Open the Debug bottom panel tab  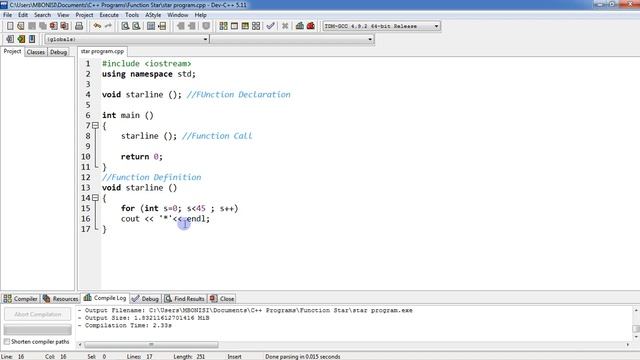[x=145, y=299]
